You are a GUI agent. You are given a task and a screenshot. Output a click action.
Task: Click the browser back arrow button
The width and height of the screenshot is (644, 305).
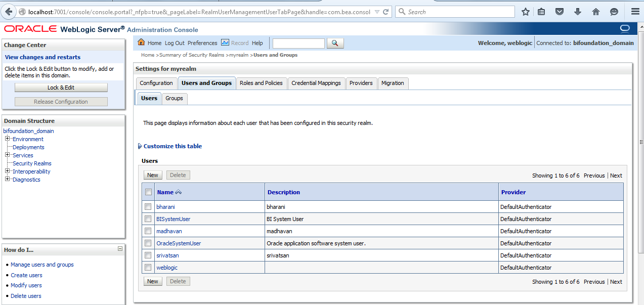[x=9, y=12]
